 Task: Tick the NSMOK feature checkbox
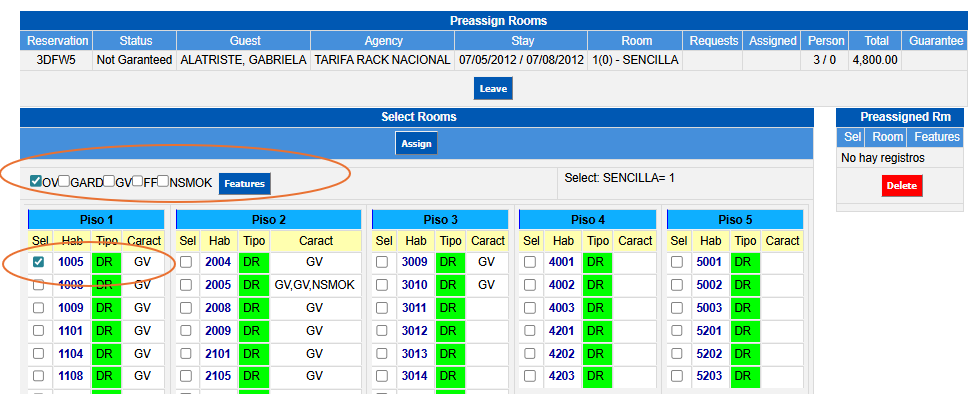[x=164, y=182]
